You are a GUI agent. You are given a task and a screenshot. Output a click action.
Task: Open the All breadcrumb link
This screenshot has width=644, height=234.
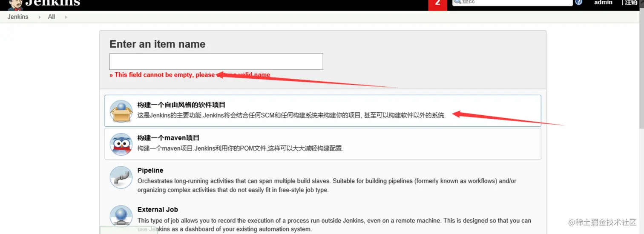click(52, 17)
